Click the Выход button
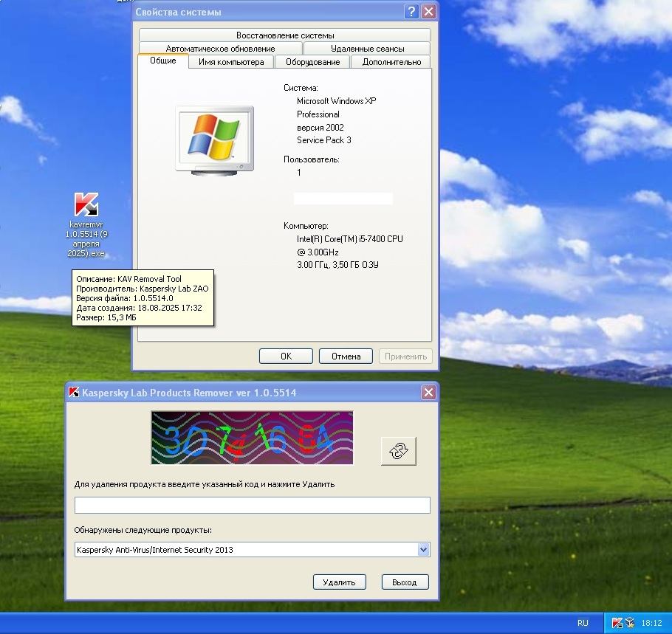Viewport: 672px width, 634px height. pyautogui.click(x=405, y=582)
